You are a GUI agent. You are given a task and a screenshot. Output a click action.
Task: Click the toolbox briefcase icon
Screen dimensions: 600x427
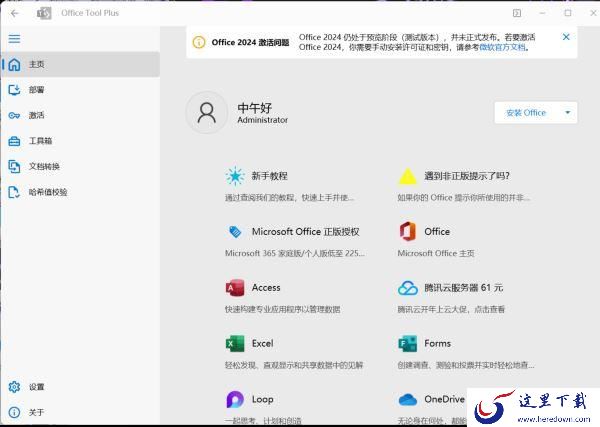click(x=14, y=141)
